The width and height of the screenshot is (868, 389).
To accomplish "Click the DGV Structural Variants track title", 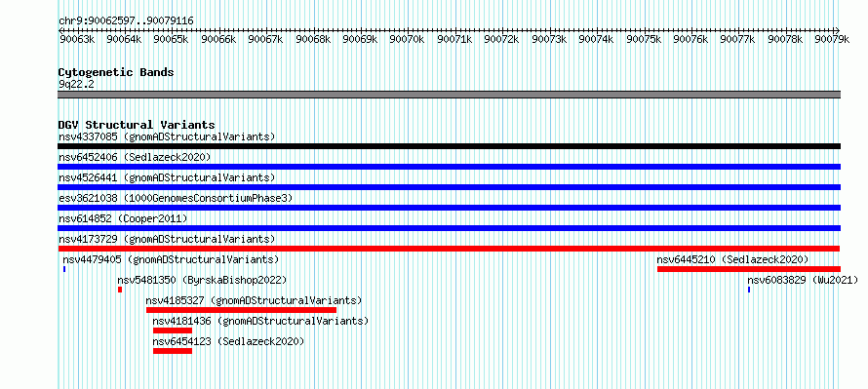I will pyautogui.click(x=137, y=125).
